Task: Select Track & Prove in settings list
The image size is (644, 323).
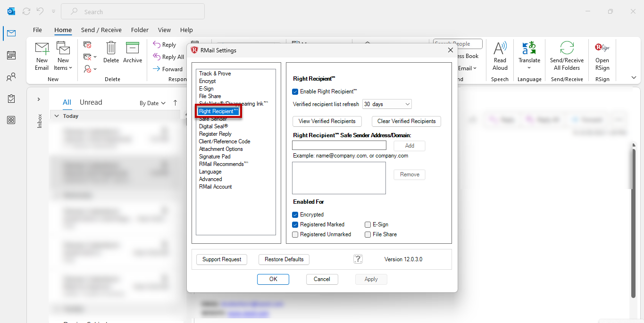Action: coord(215,74)
